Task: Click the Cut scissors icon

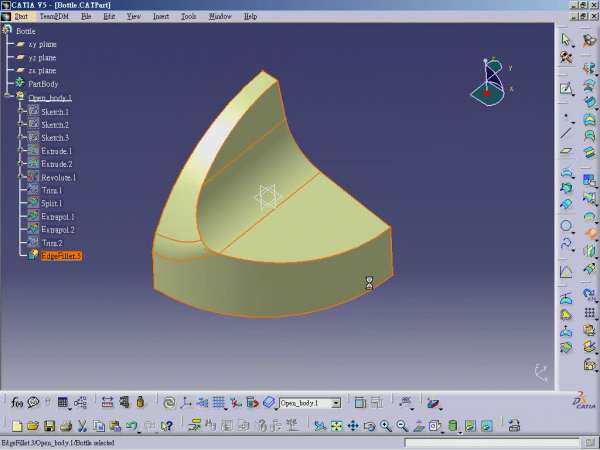Action: [82, 426]
